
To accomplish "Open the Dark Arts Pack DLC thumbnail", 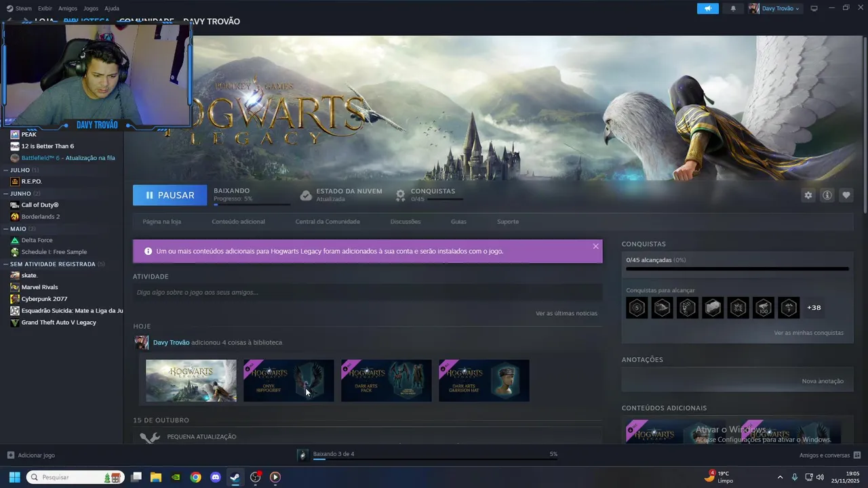I will (x=387, y=381).
